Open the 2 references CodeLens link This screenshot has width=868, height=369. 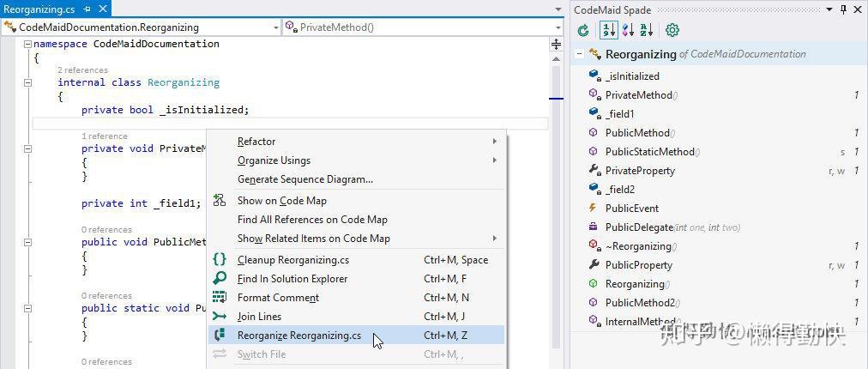click(x=82, y=70)
